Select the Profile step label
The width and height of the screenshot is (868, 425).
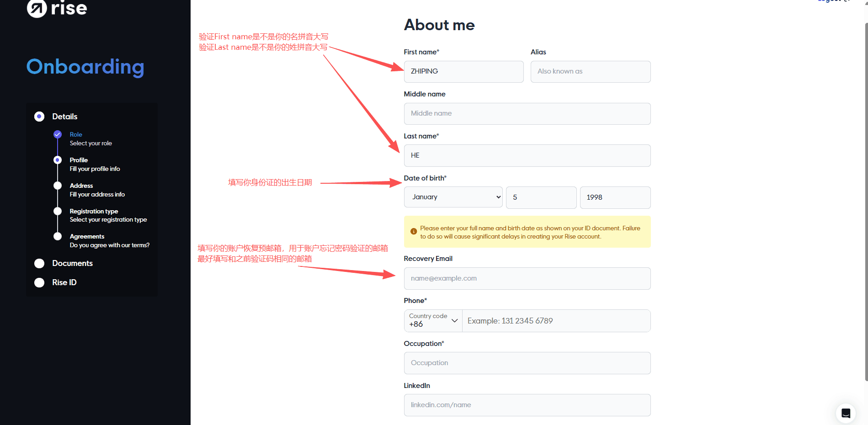point(79,160)
